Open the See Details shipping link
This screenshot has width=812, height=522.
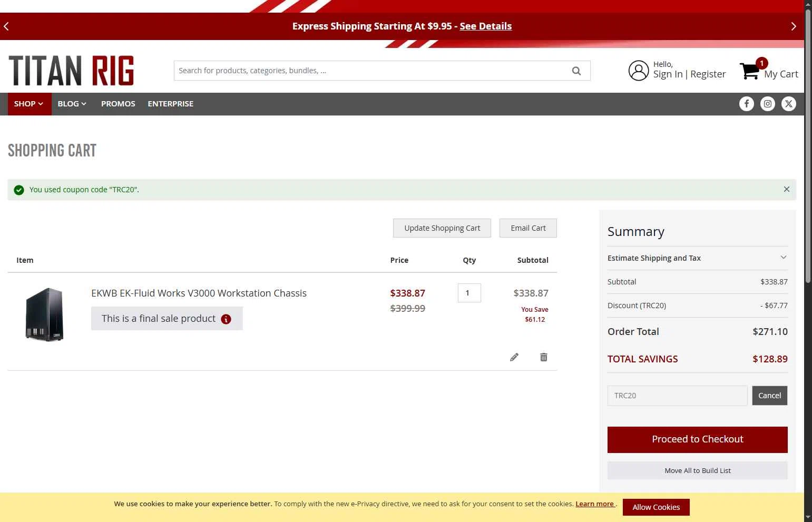(x=485, y=26)
